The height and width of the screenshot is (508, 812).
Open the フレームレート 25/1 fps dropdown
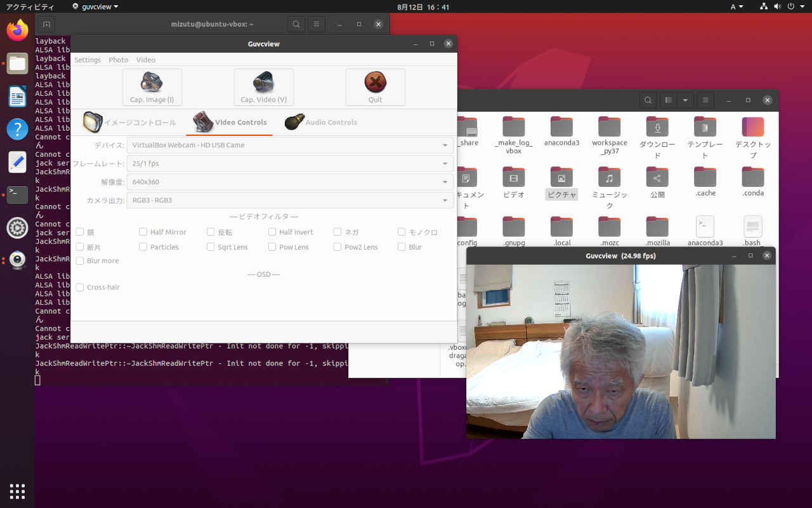tap(290, 164)
